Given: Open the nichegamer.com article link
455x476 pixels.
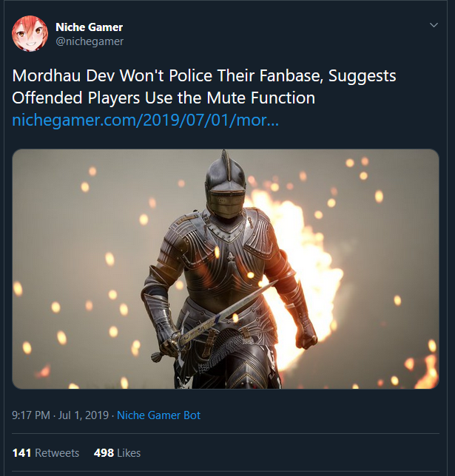Looking at the screenshot, I should pyautogui.click(x=146, y=120).
